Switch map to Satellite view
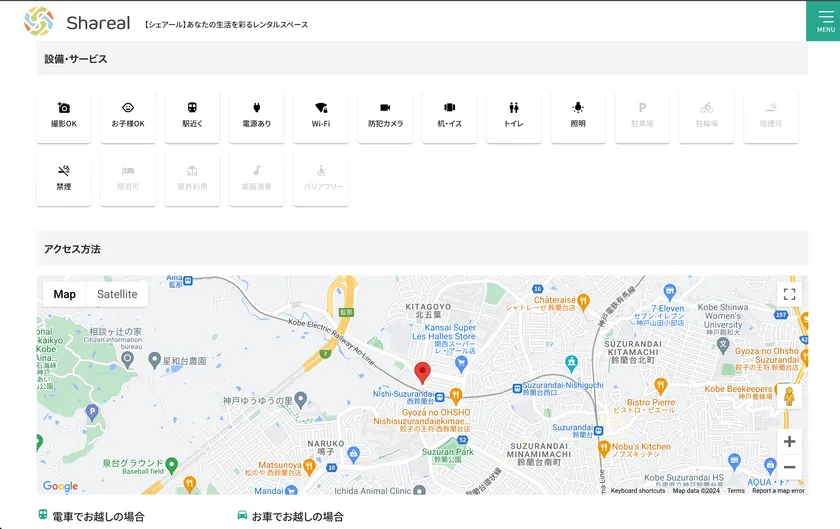 tap(117, 294)
